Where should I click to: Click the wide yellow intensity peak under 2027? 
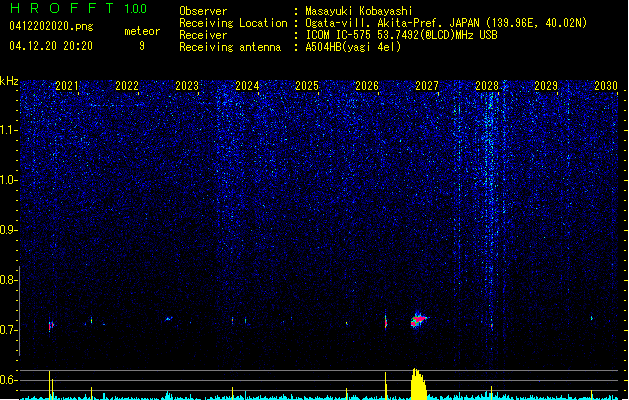[x=419, y=384]
